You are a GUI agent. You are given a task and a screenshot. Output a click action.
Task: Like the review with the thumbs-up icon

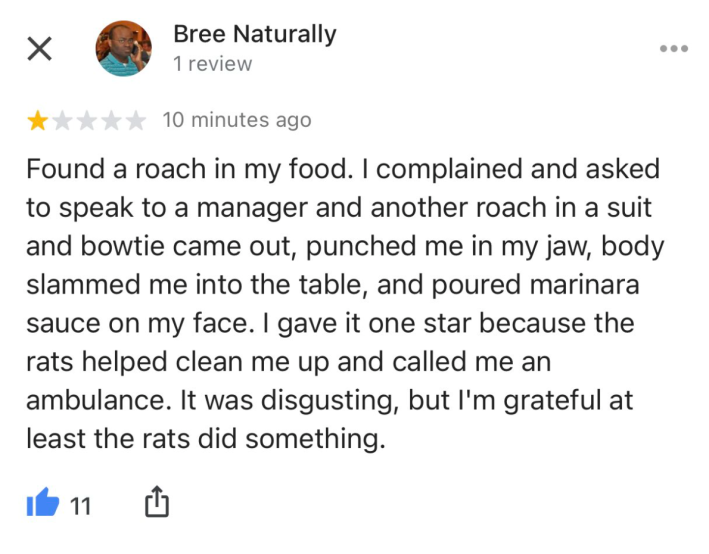42,503
